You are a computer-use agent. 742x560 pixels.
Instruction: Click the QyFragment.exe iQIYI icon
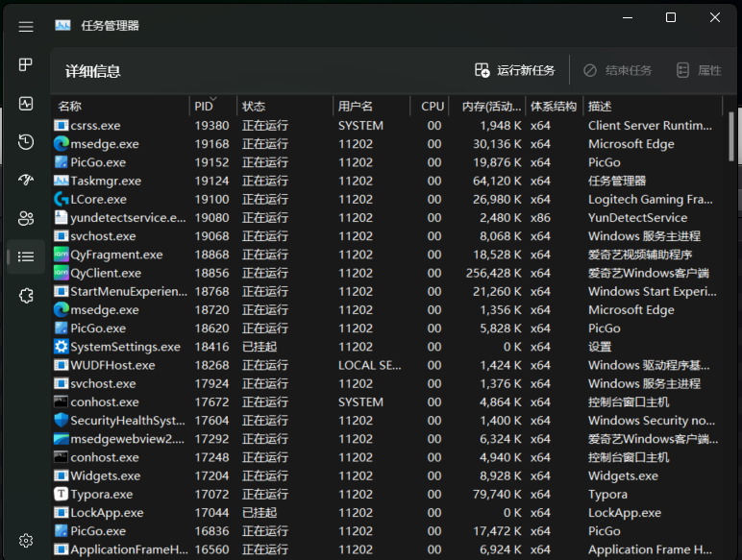tap(62, 255)
